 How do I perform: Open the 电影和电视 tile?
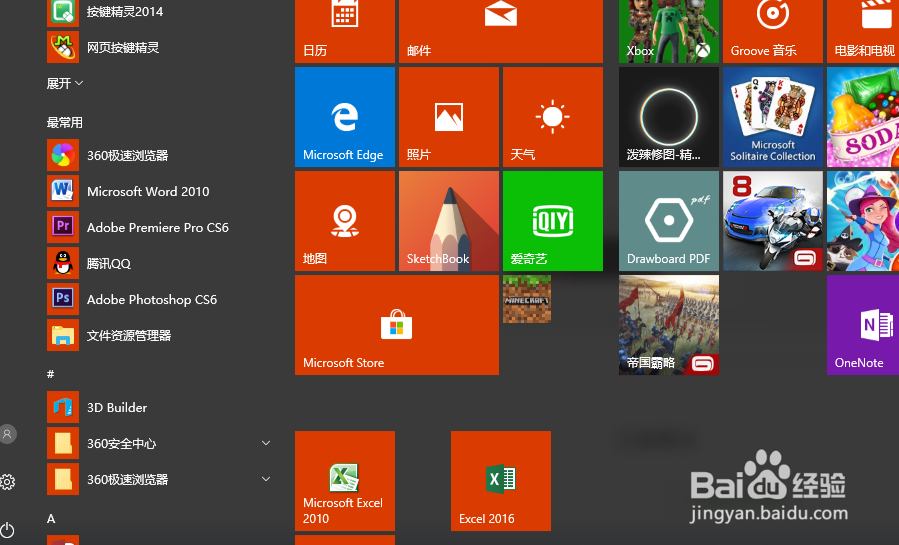coord(863,31)
